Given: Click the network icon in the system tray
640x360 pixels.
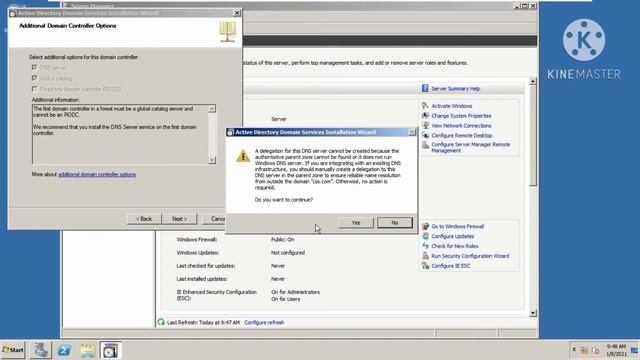Looking at the screenshot, I should [x=584, y=350].
